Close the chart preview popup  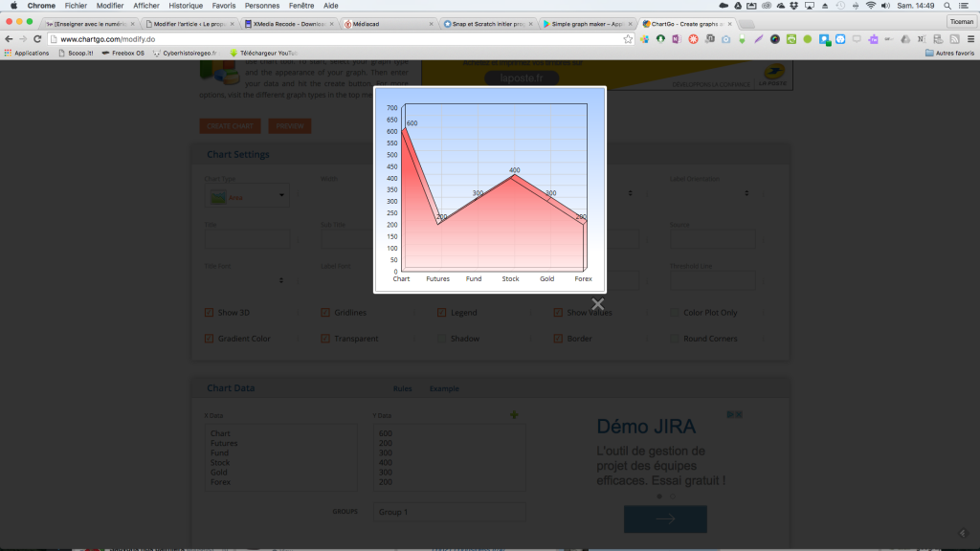(597, 304)
